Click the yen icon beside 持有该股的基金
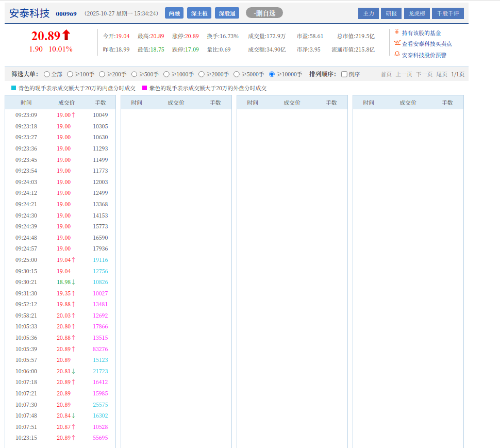 [397, 31]
